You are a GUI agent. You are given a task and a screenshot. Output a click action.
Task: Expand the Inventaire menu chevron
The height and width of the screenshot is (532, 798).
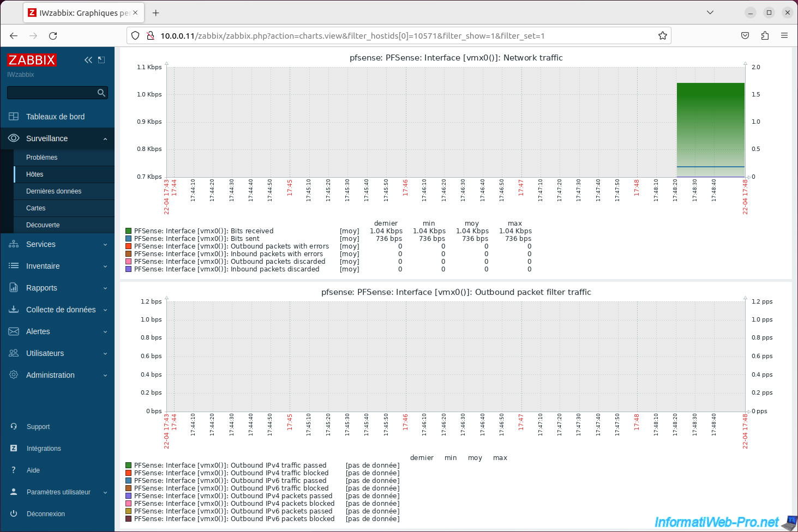(105, 267)
